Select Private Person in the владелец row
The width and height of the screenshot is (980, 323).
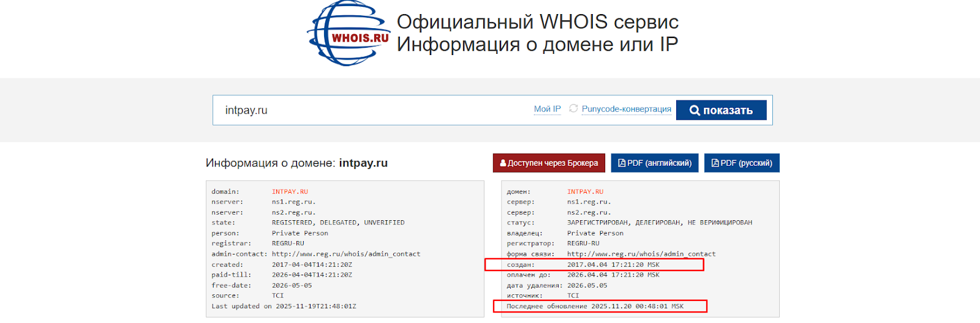(595, 233)
